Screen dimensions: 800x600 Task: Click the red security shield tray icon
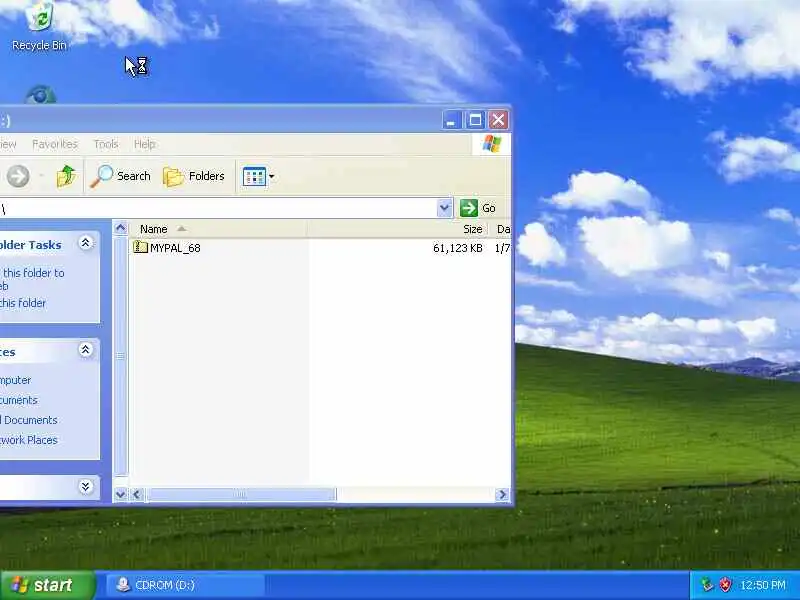point(725,585)
